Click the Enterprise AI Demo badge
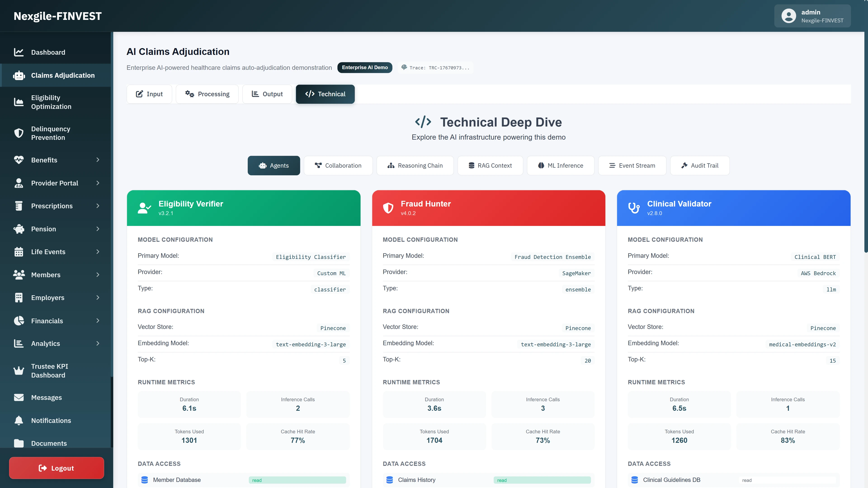The height and width of the screenshot is (488, 868). pos(365,67)
